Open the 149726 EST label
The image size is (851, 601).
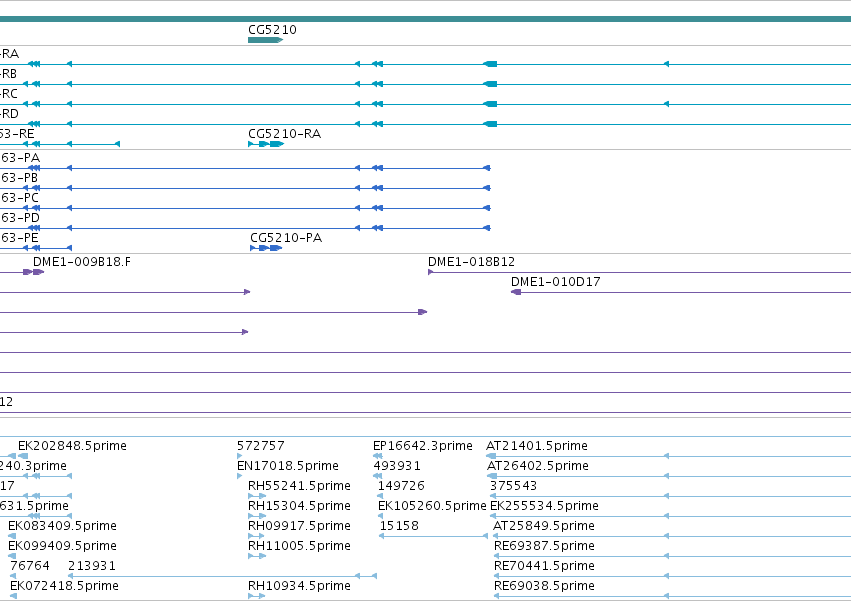click(401, 486)
